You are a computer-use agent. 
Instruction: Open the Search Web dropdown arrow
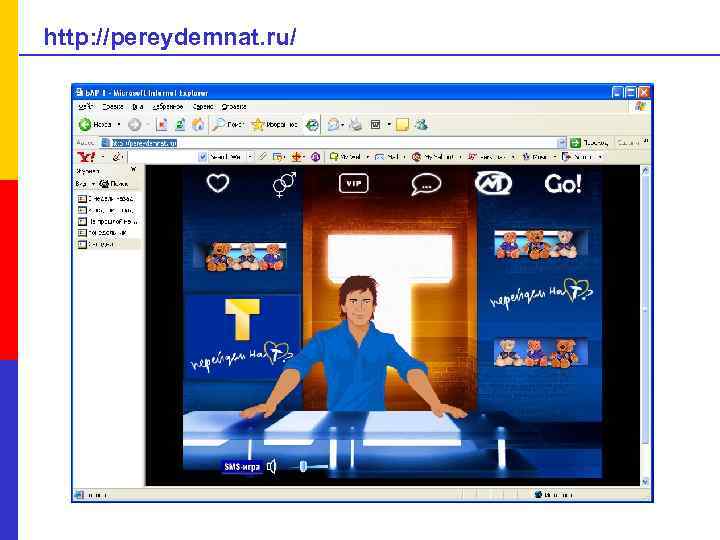coord(250,157)
